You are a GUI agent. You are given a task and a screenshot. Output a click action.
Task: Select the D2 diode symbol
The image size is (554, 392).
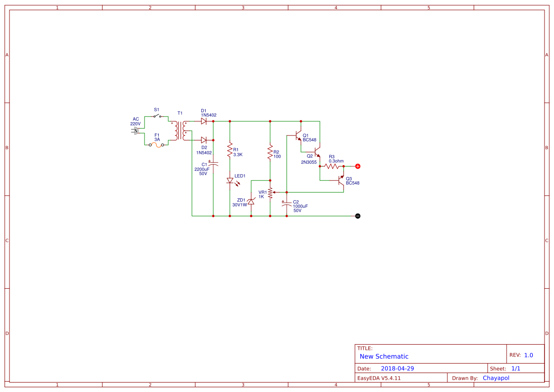[203, 140]
